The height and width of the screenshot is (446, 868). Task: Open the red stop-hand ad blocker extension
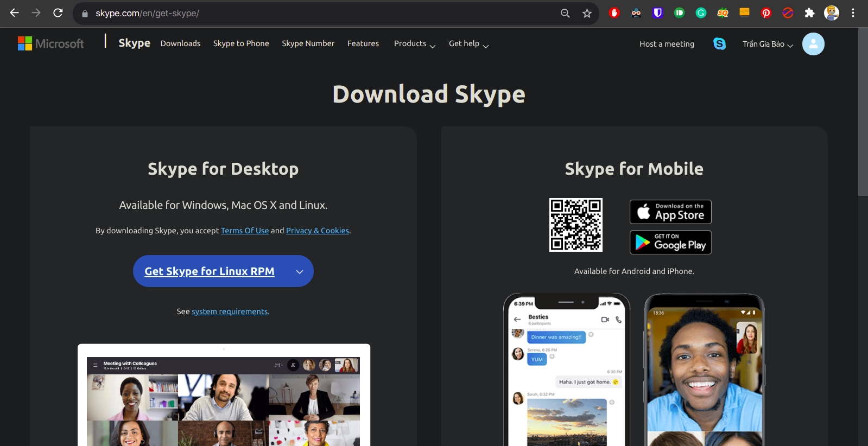click(x=614, y=13)
